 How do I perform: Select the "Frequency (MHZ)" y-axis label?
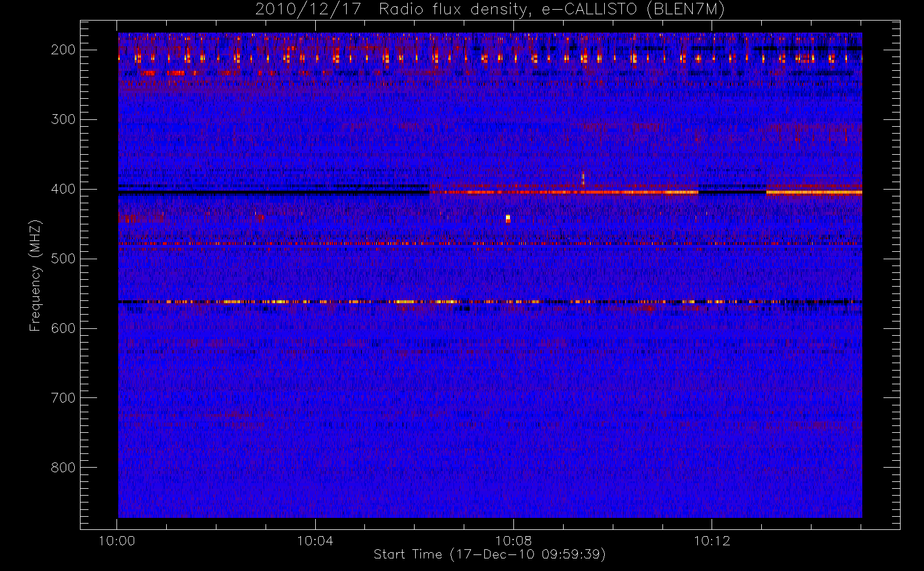tap(35, 275)
